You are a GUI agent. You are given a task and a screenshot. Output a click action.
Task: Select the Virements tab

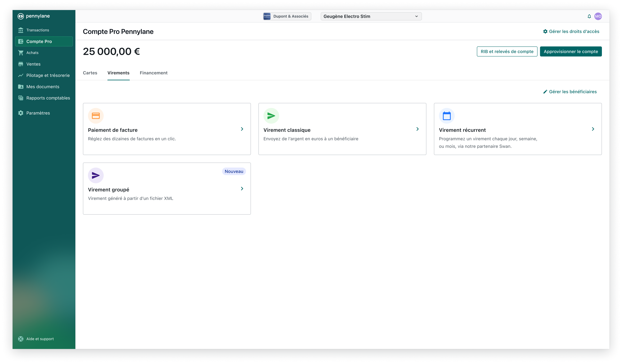coord(119,73)
